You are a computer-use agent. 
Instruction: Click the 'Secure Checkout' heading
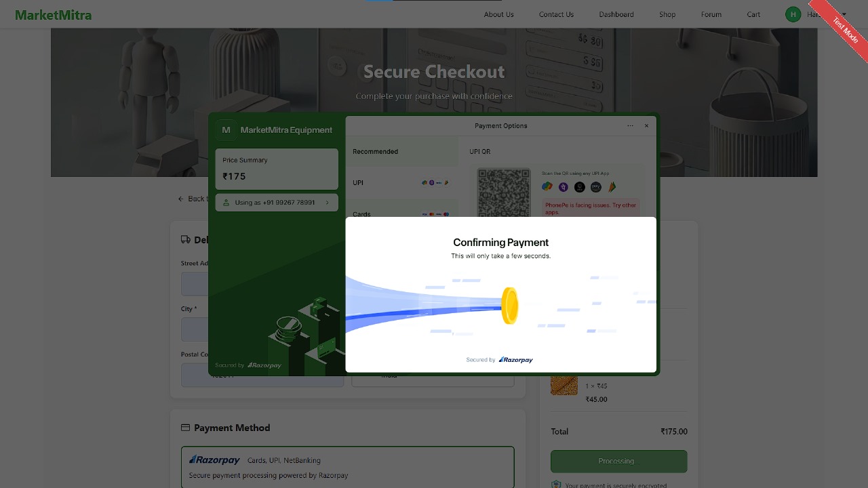click(x=434, y=72)
